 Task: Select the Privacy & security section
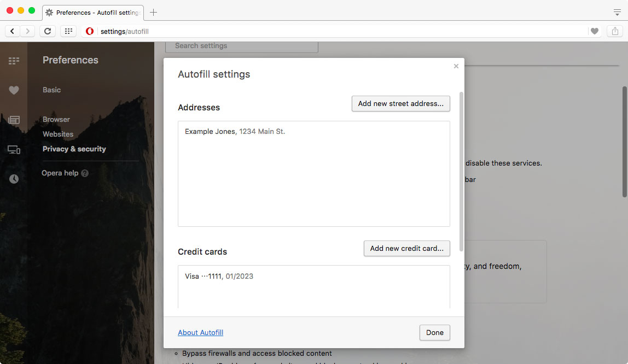pos(74,149)
